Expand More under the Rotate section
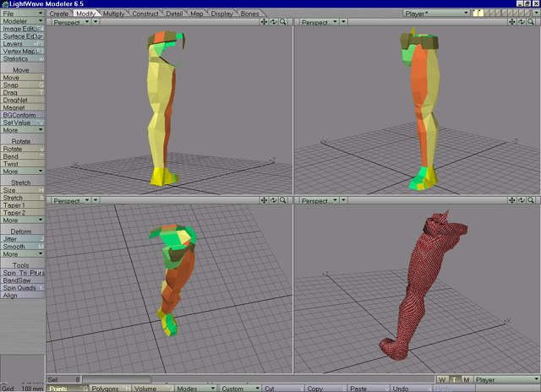This screenshot has width=541, height=392. pyautogui.click(x=23, y=171)
